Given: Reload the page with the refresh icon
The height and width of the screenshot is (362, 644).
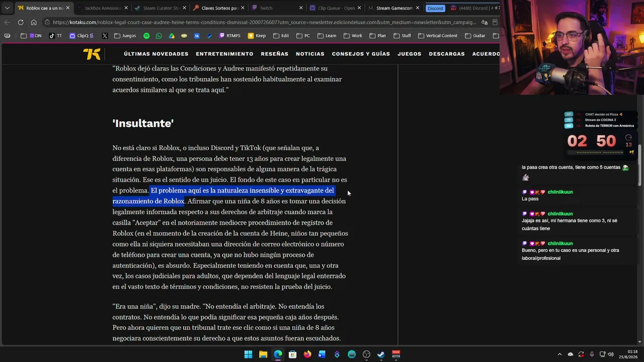Looking at the screenshot, I should tap(21, 22).
